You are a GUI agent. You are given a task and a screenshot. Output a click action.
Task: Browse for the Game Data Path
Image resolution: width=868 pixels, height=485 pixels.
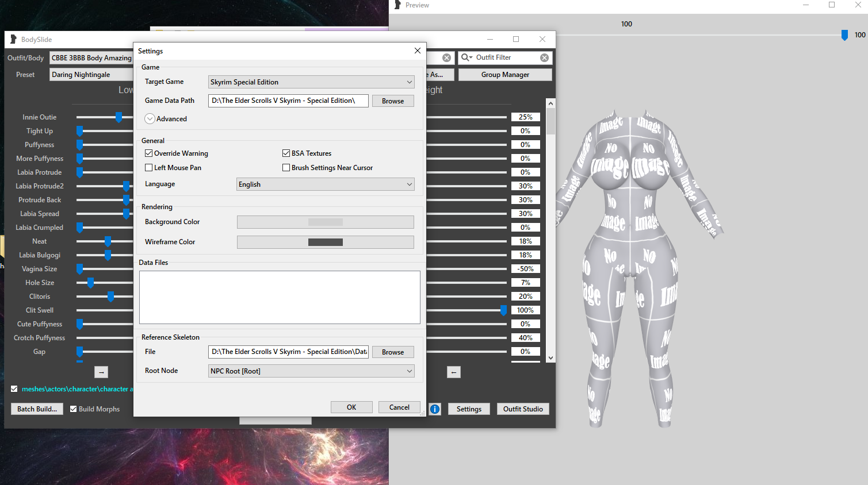pos(393,101)
